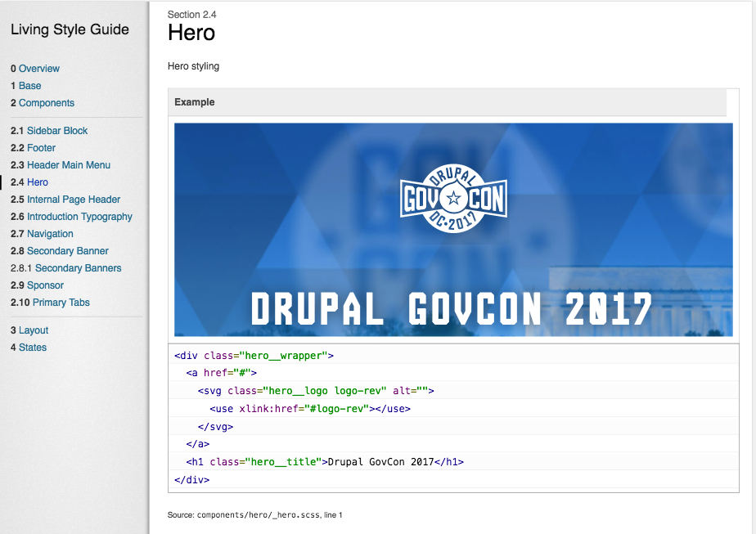The image size is (756, 534).
Task: Click the closing </a> code line
Action: tap(198, 444)
